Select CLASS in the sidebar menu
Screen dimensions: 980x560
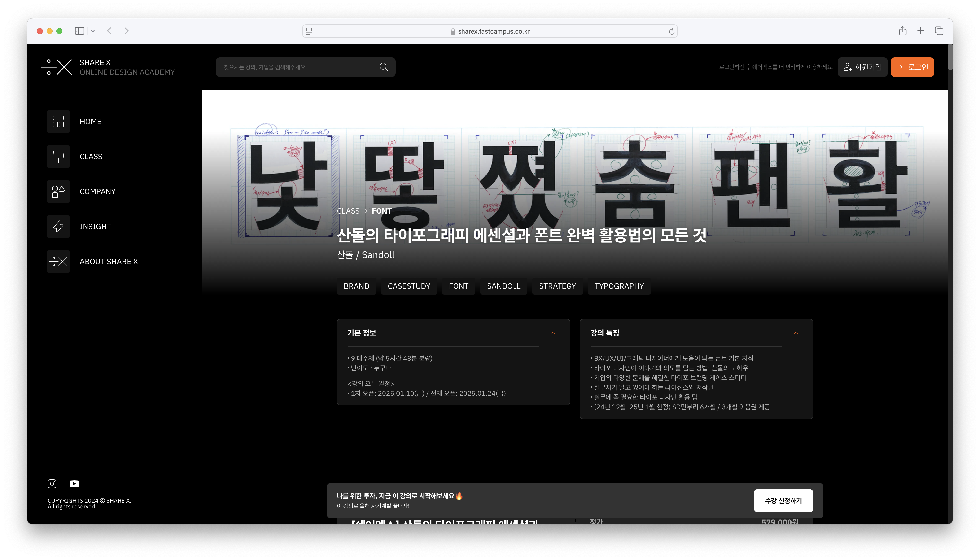tap(91, 157)
